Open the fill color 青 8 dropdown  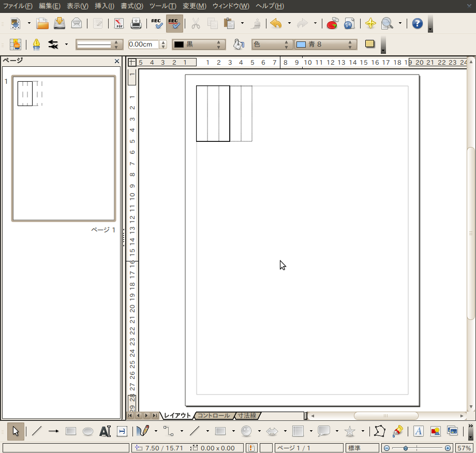325,45
